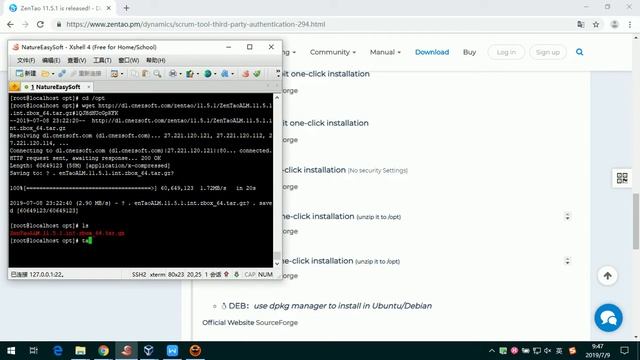Click the Find magnifier icon in Xshell toolbar
Viewport: 640px width, 360px height.
(x=157, y=73)
